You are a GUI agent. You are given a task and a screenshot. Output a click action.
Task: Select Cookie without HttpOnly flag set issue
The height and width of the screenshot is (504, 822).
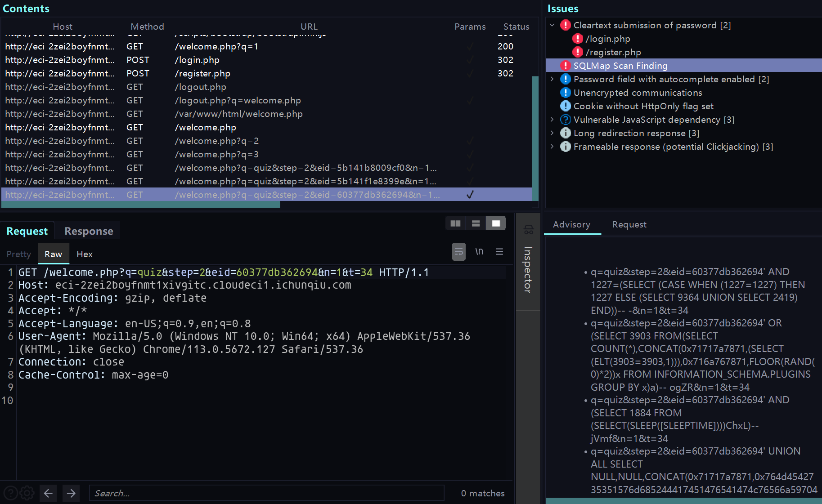(643, 106)
